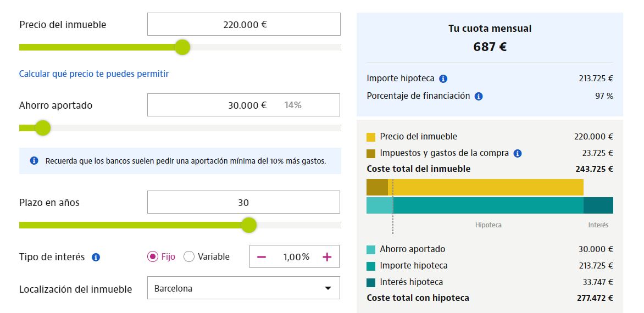Viewport: 644px width, 313px height.
Task: Click the Ahorro aportado slider handle
Action: (x=42, y=128)
